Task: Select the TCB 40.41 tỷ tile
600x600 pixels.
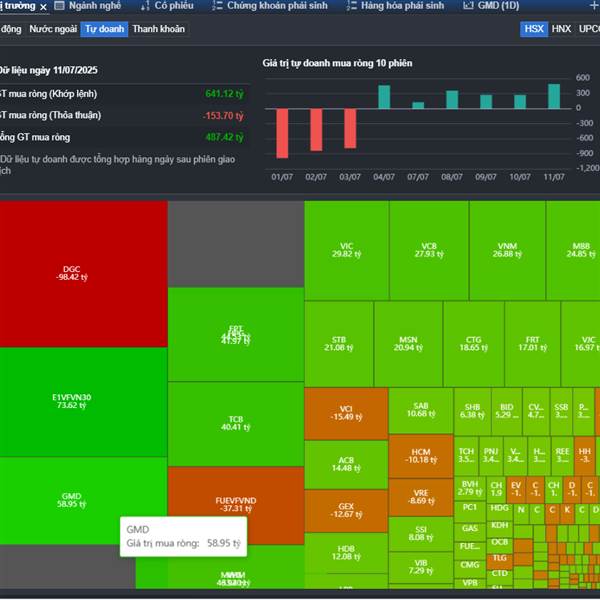Action: pyautogui.click(x=236, y=424)
